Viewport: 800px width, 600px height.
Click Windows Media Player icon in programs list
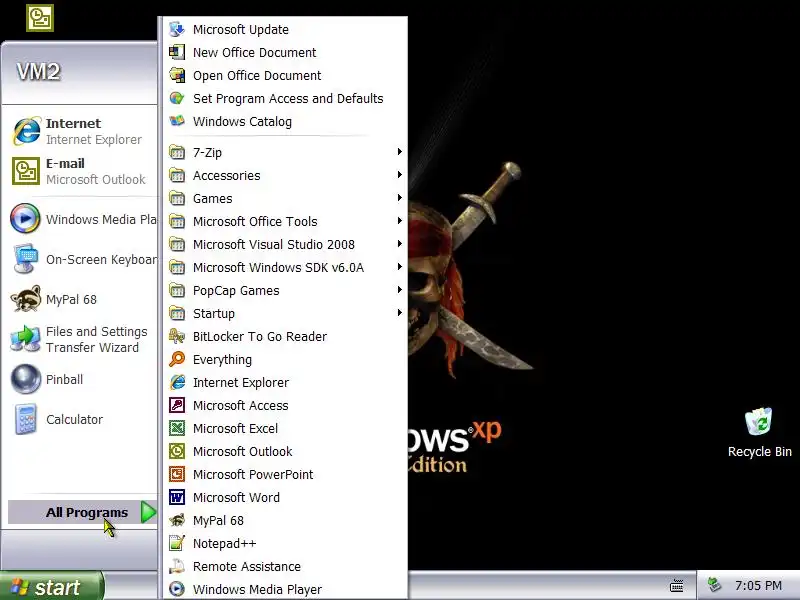[177, 589]
